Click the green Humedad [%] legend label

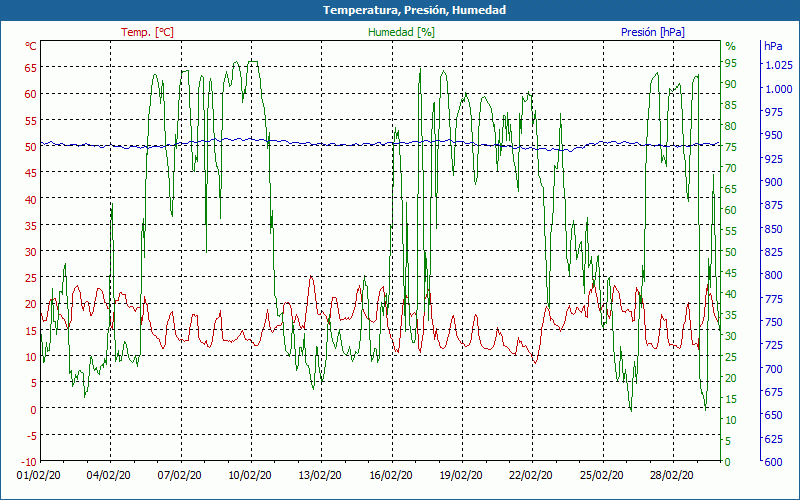click(x=402, y=32)
